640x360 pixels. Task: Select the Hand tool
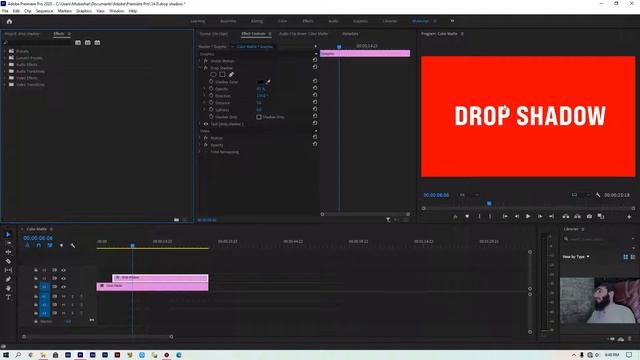click(x=8, y=288)
